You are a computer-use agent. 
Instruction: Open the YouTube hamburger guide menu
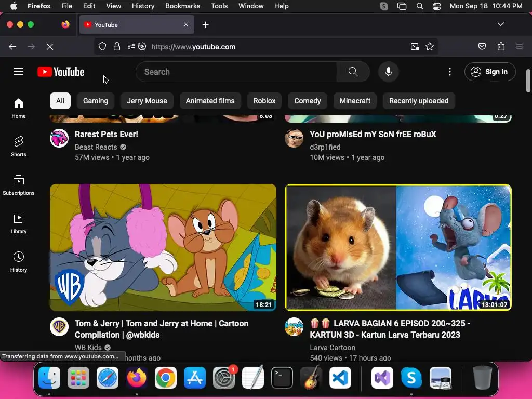19,72
